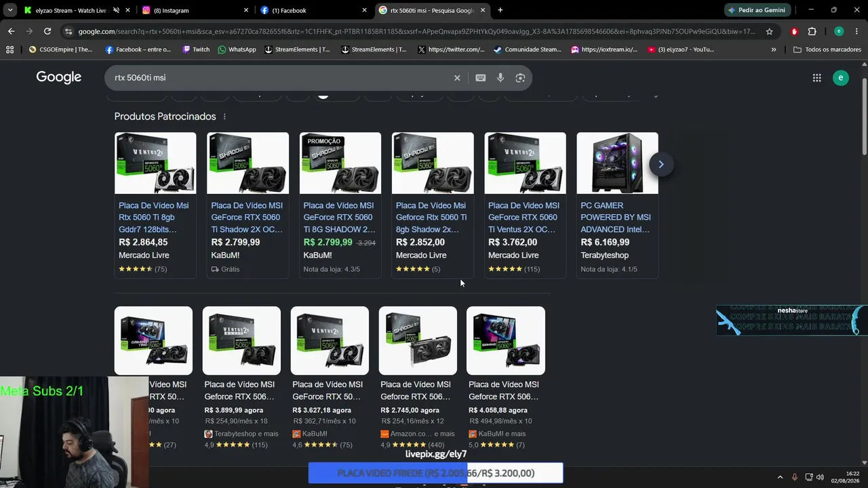
Task: Reload the current page
Action: (x=47, y=31)
